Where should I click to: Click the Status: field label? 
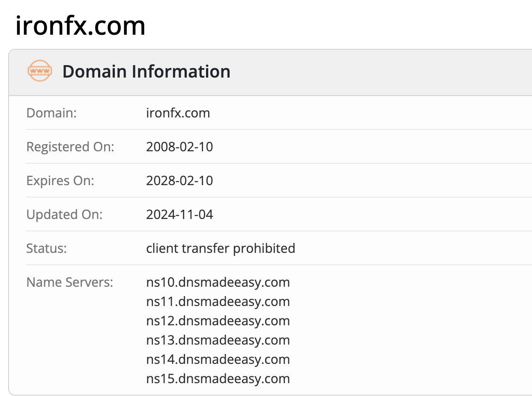click(x=47, y=249)
